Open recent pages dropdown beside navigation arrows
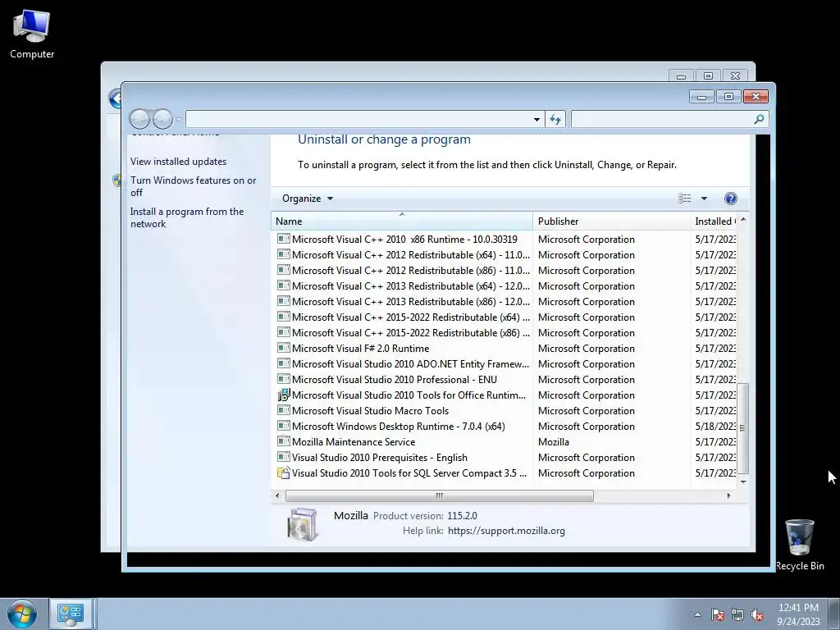 click(180, 120)
